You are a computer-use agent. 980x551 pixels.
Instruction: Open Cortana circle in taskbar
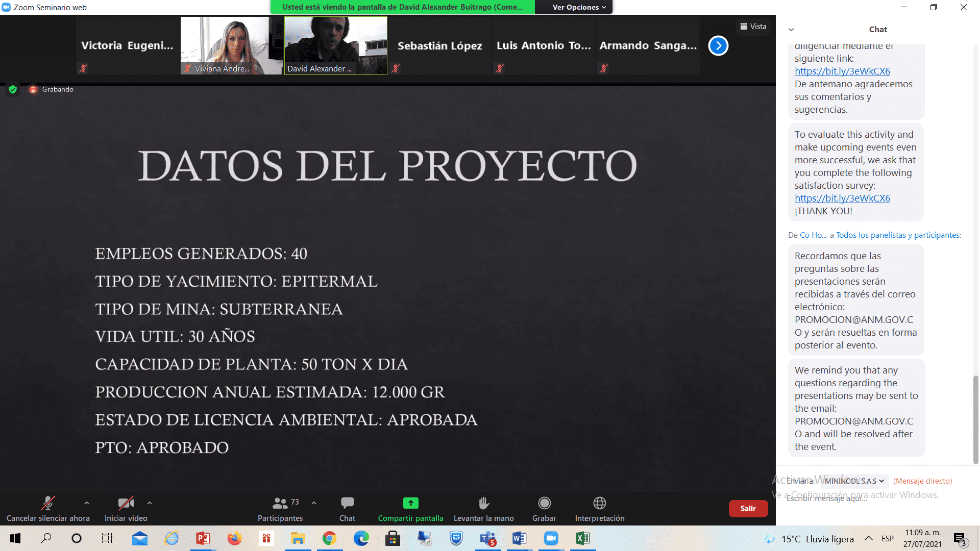[77, 538]
